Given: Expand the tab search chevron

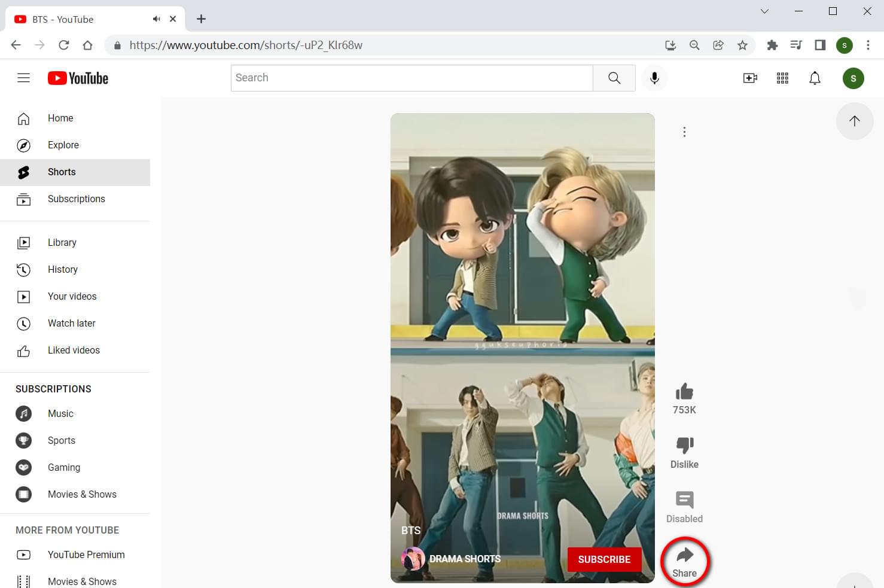Looking at the screenshot, I should coord(764,11).
